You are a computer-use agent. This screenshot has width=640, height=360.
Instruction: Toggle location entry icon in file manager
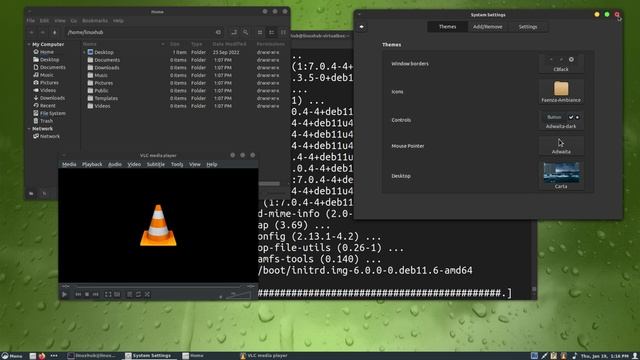234,32
